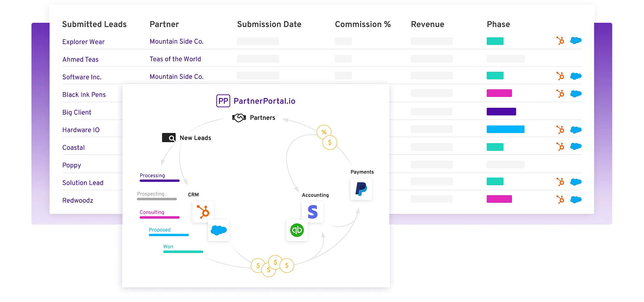The width and height of the screenshot is (644, 302).
Task: Click the large Salesforce cloud under CRM
Action: (219, 230)
